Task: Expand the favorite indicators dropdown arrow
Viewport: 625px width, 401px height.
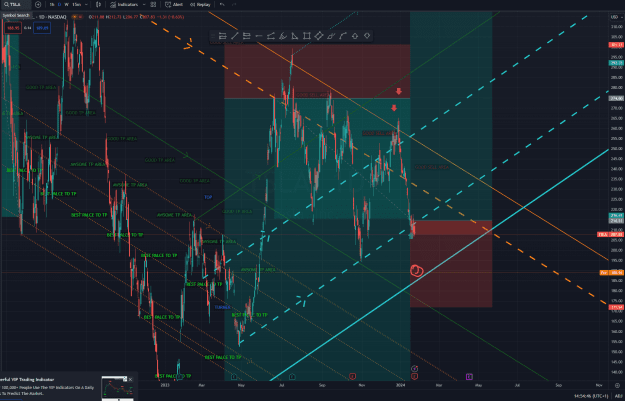Action: 144,4
